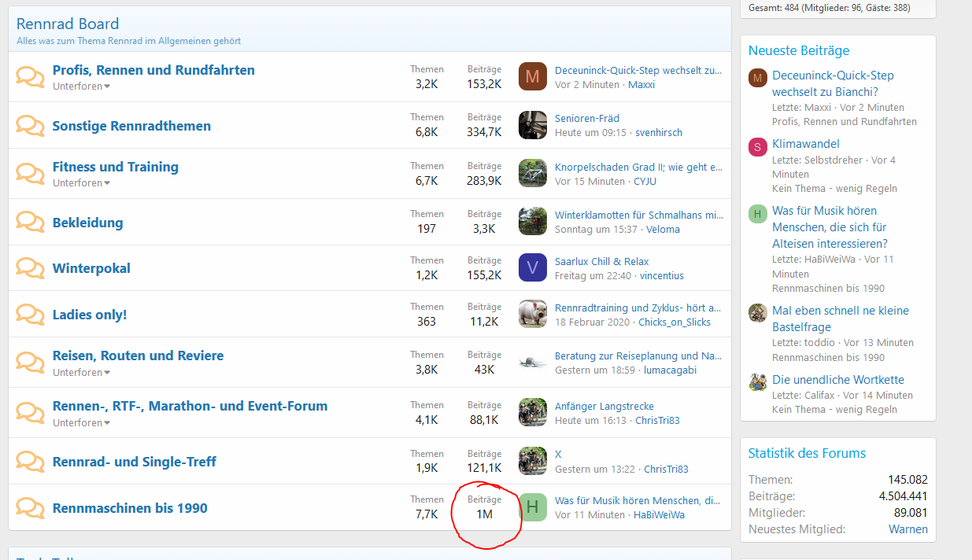Click the blue V avatar in Winterpokal row
This screenshot has height=560, width=972.
point(532,267)
